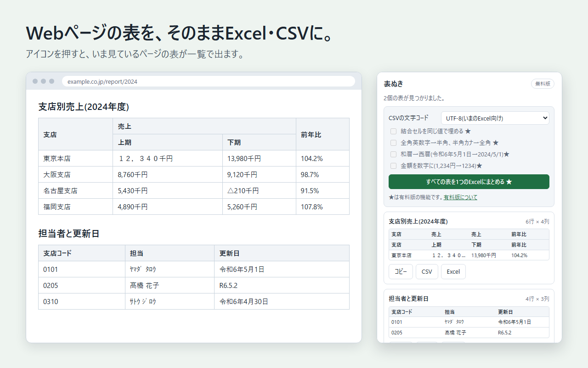
Task: Click the 9,120千円 cell
Action: [259, 174]
